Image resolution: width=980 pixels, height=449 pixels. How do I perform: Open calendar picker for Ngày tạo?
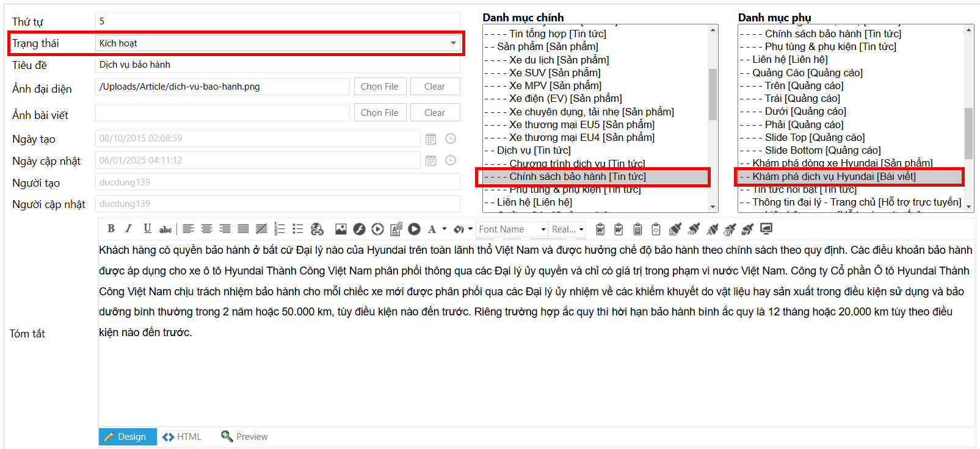[430, 139]
